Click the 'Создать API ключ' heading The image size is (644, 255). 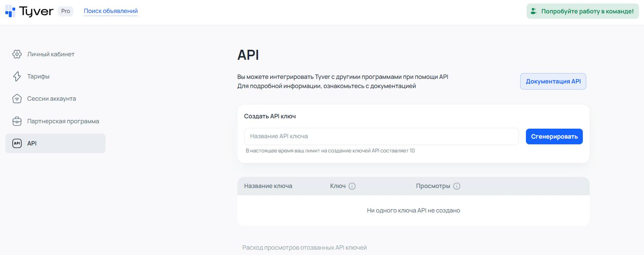270,116
